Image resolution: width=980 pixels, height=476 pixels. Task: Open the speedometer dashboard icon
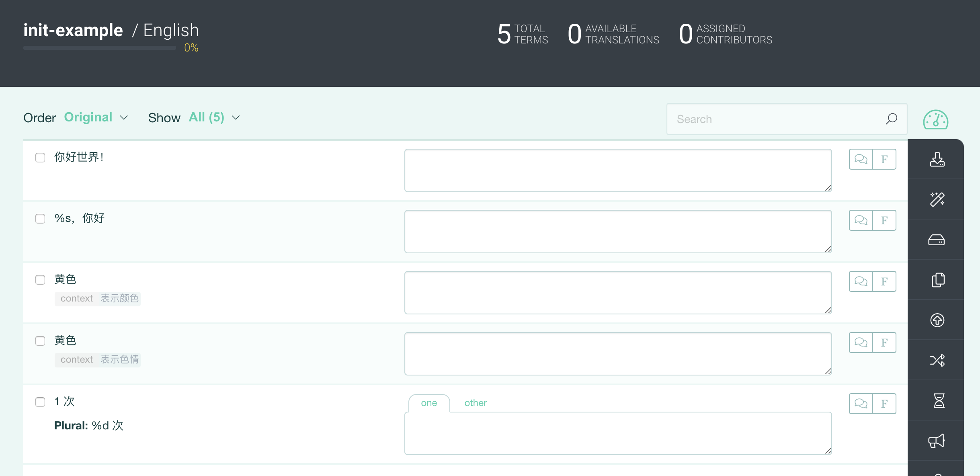935,119
